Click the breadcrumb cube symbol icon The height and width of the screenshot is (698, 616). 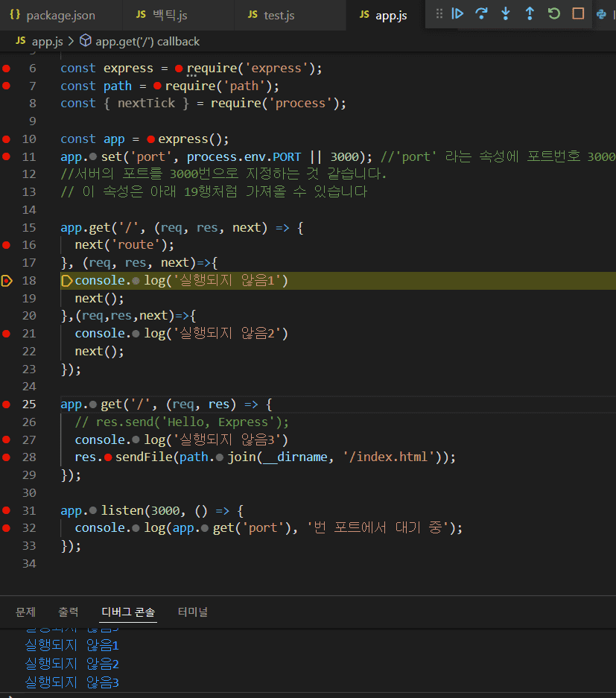[86, 41]
